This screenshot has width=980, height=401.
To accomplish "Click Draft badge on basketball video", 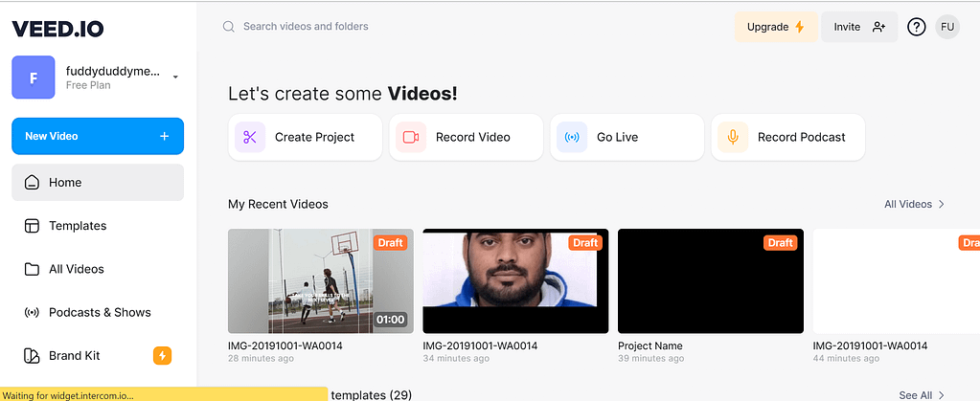I will coord(390,242).
